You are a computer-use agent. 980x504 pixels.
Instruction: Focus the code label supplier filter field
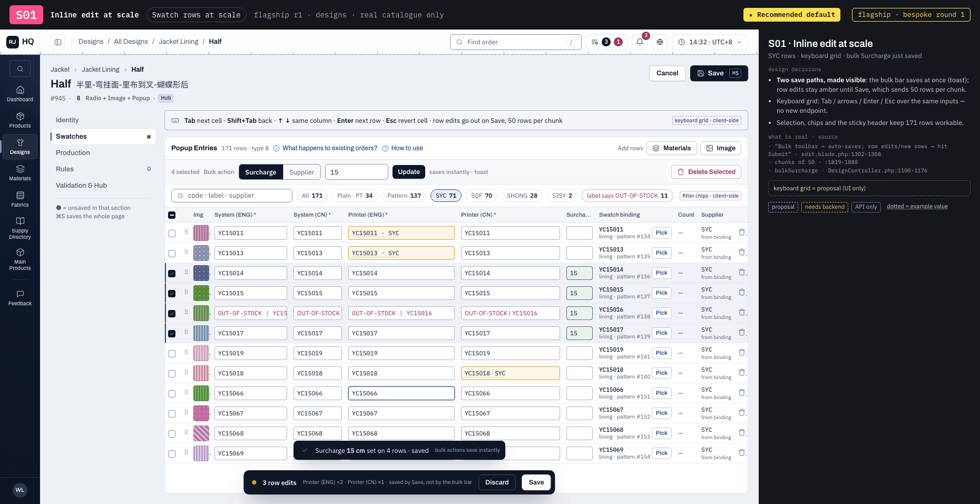coord(232,196)
